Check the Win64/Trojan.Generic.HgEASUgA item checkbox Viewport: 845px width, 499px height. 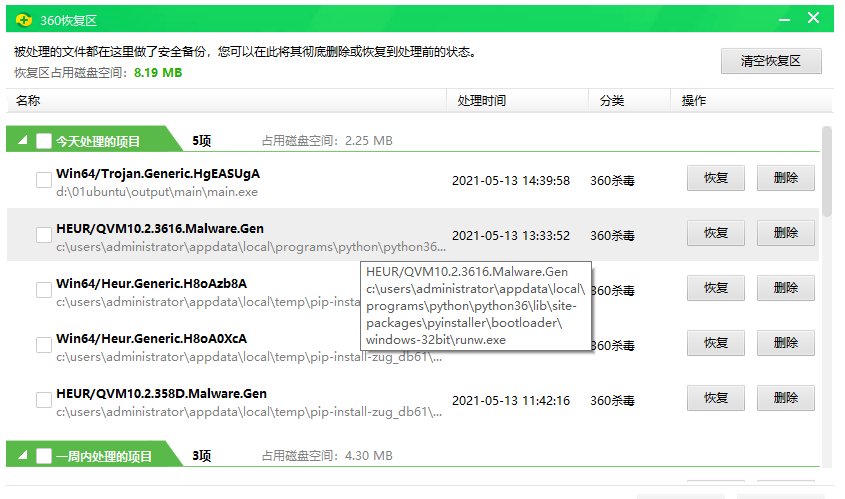(44, 180)
